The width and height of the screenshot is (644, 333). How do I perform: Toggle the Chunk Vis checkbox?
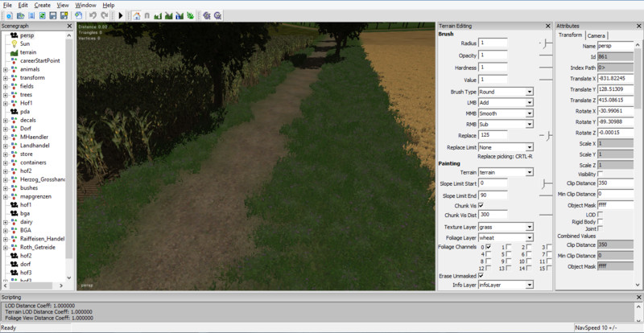tap(481, 205)
